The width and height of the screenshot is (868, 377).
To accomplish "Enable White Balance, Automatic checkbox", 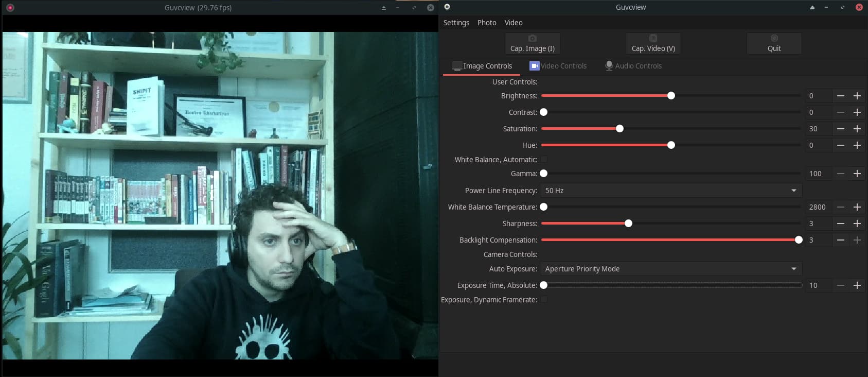I will point(544,160).
